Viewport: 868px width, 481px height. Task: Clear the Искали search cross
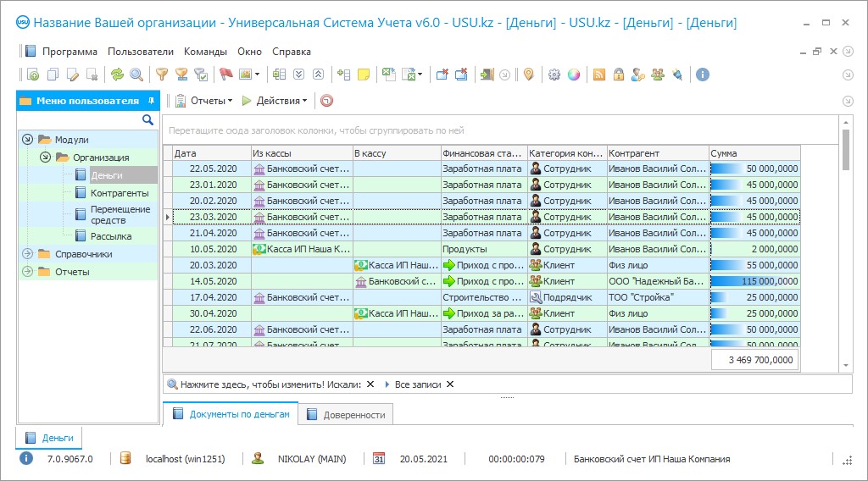pyautogui.click(x=370, y=384)
